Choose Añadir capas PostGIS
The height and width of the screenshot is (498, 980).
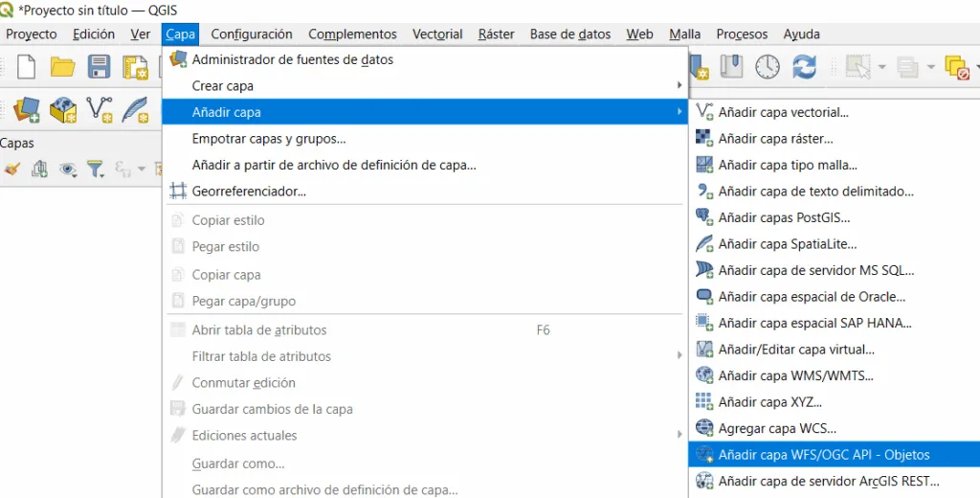point(835,217)
